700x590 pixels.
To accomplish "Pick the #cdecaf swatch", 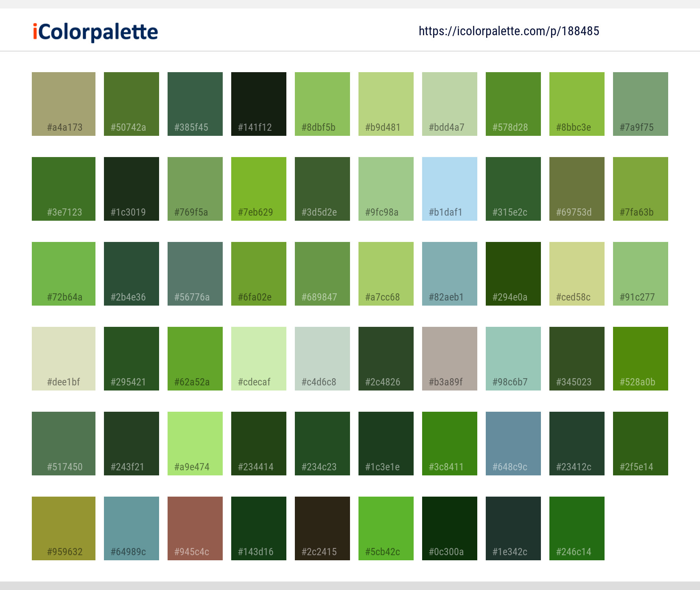I will (x=259, y=359).
